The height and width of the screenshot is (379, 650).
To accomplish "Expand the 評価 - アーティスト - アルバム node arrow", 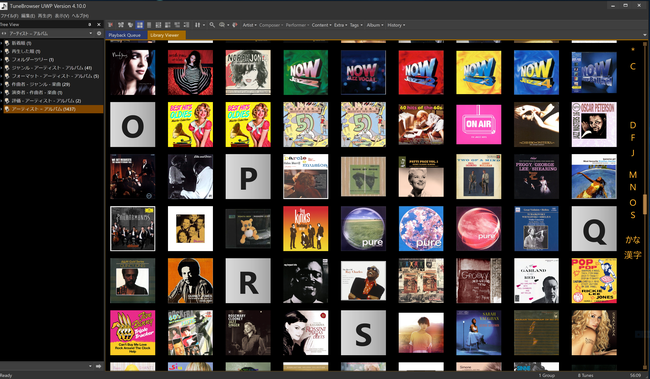I will pyautogui.click(x=2, y=101).
